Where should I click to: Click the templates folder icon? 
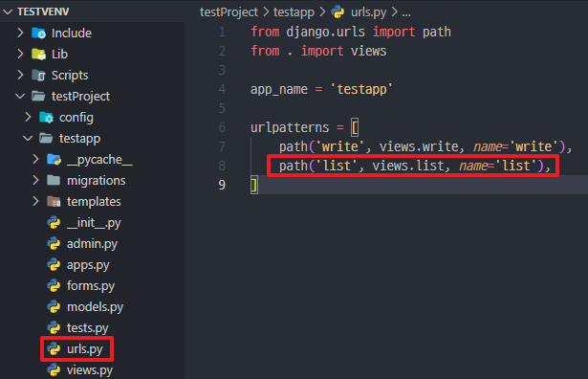pyautogui.click(x=54, y=202)
